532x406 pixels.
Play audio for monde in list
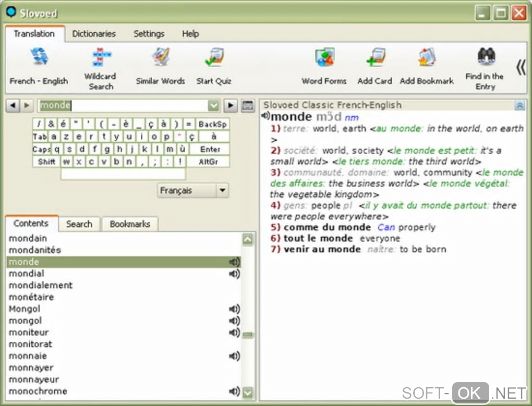[234, 262]
